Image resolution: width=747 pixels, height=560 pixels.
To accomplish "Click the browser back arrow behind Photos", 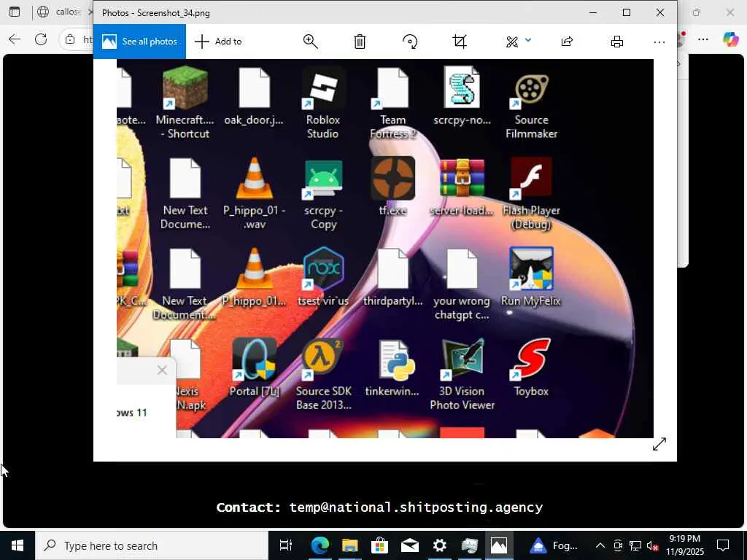I will (x=15, y=39).
